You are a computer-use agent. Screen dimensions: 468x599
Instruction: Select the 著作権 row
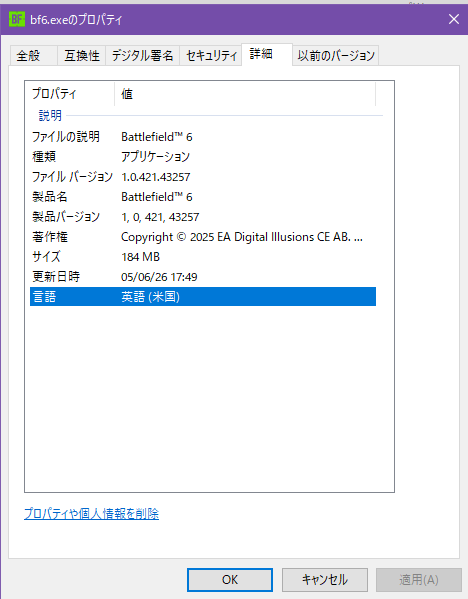point(203,237)
